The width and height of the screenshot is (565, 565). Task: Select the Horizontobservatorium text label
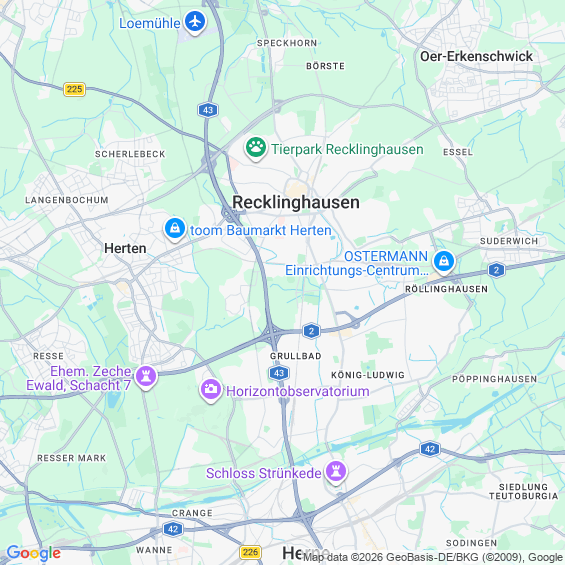pyautogui.click(x=298, y=391)
